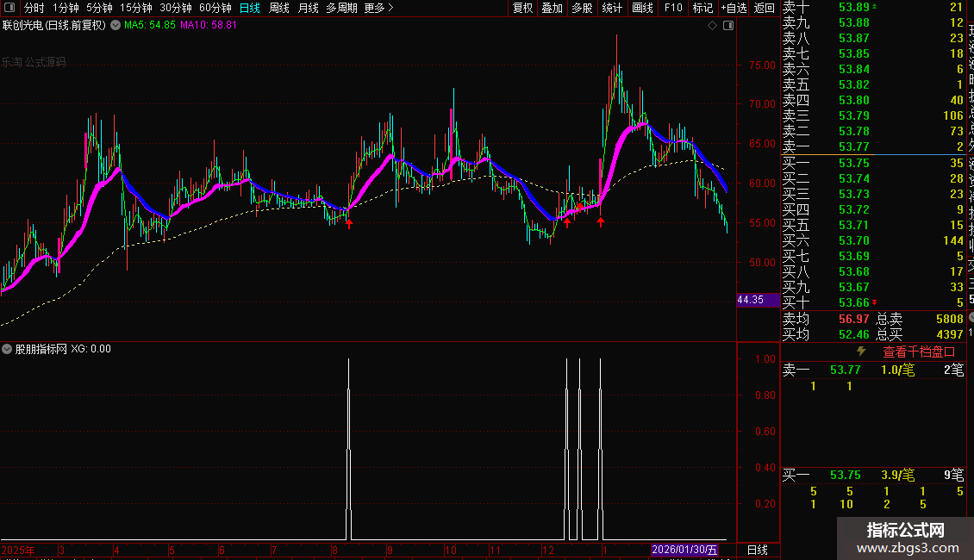Select the 30分钟 period
This screenshot has height=560, width=974.
point(176,8)
